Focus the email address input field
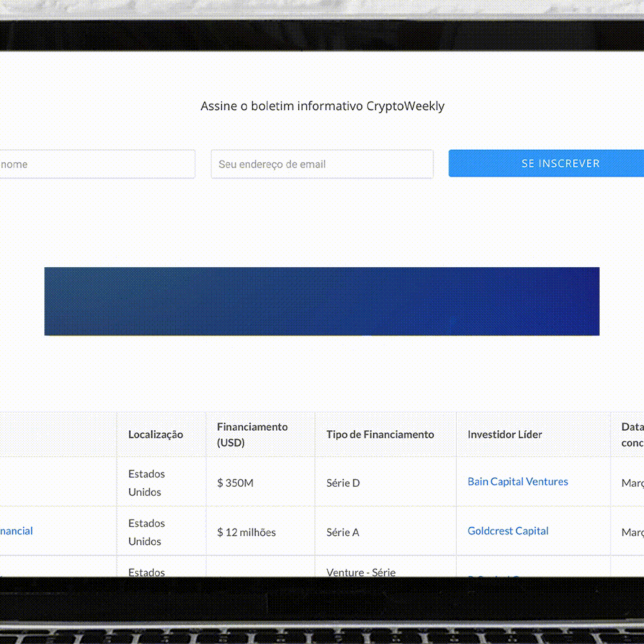This screenshot has height=644, width=644. tap(321, 164)
